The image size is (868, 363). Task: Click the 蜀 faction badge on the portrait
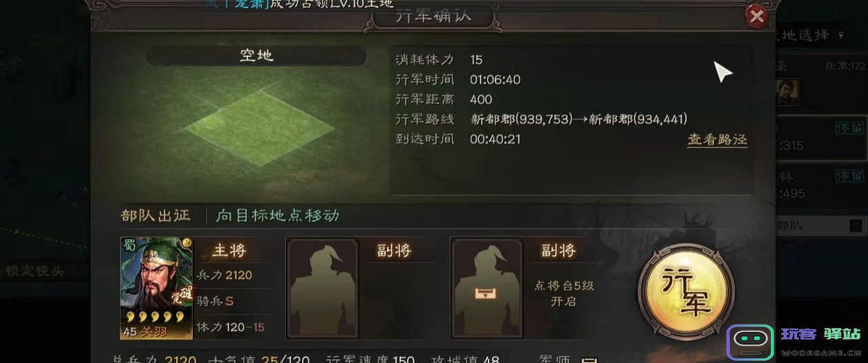pyautogui.click(x=128, y=246)
